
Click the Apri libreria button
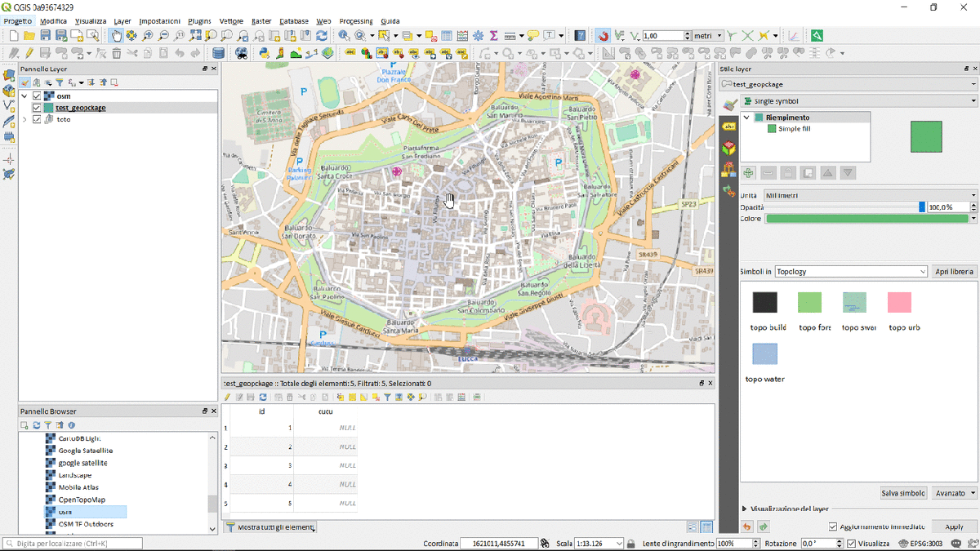(954, 271)
